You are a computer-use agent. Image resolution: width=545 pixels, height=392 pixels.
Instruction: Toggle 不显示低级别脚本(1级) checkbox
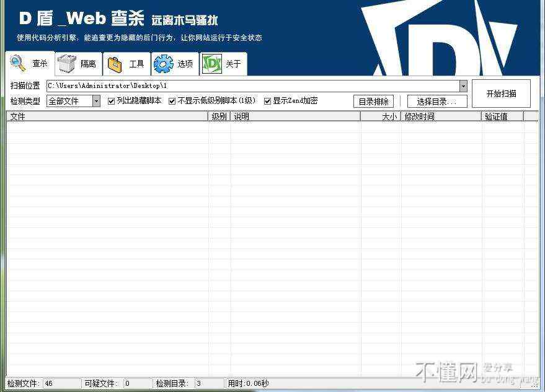click(x=172, y=101)
